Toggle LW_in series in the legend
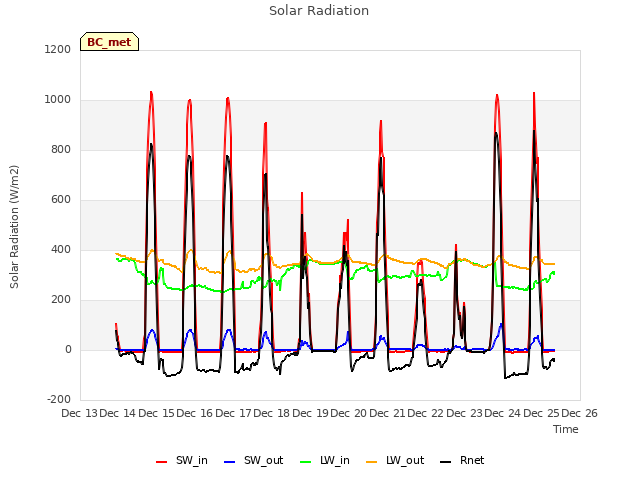Image resolution: width=640 pixels, height=480 pixels. (x=325, y=460)
